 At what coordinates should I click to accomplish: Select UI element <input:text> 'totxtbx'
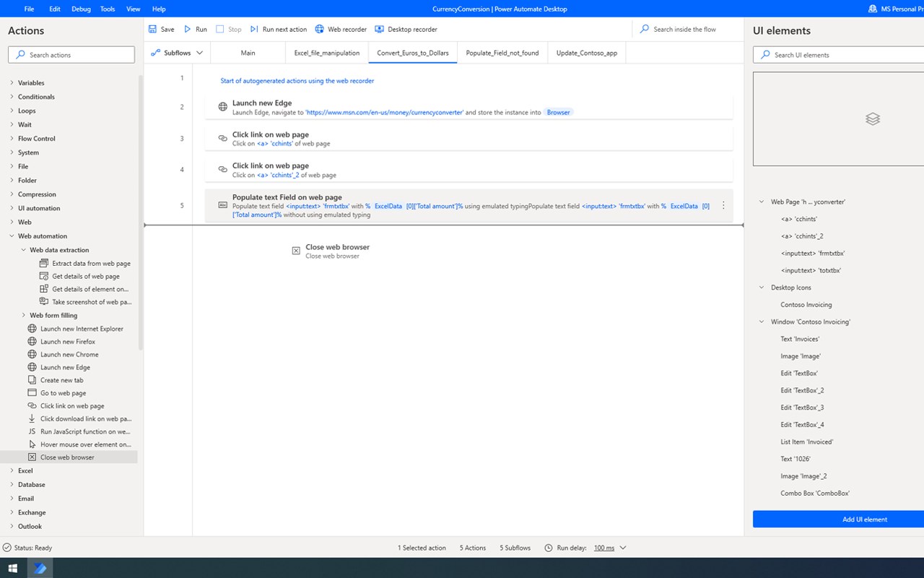[x=811, y=270]
